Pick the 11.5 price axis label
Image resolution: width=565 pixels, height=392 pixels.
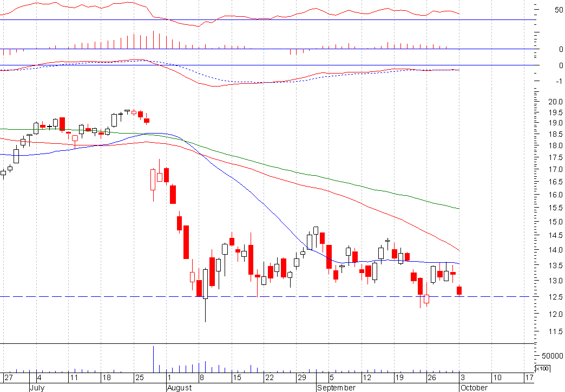[x=555, y=332]
